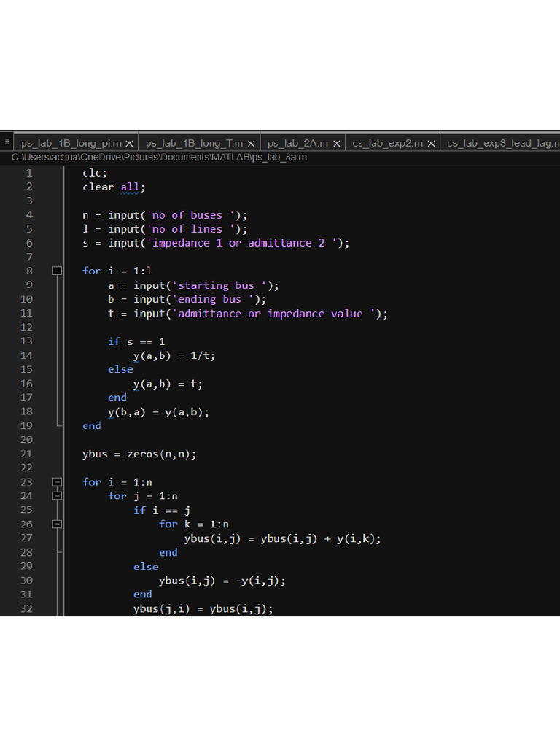The height and width of the screenshot is (747, 560).
Task: Click the 'if i == j' statement
Action: (162, 510)
